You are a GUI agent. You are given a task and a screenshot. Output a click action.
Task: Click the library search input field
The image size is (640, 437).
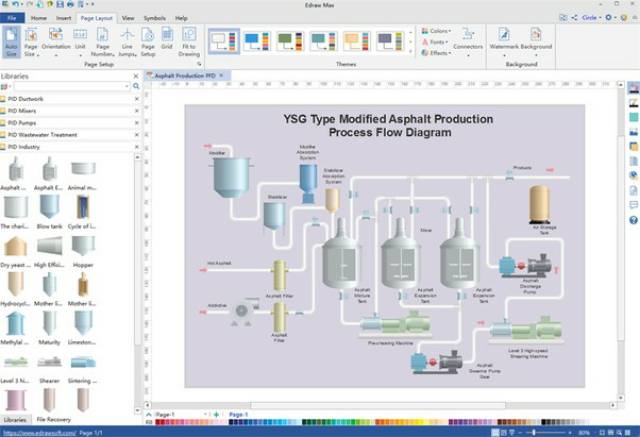pyautogui.click(x=72, y=86)
